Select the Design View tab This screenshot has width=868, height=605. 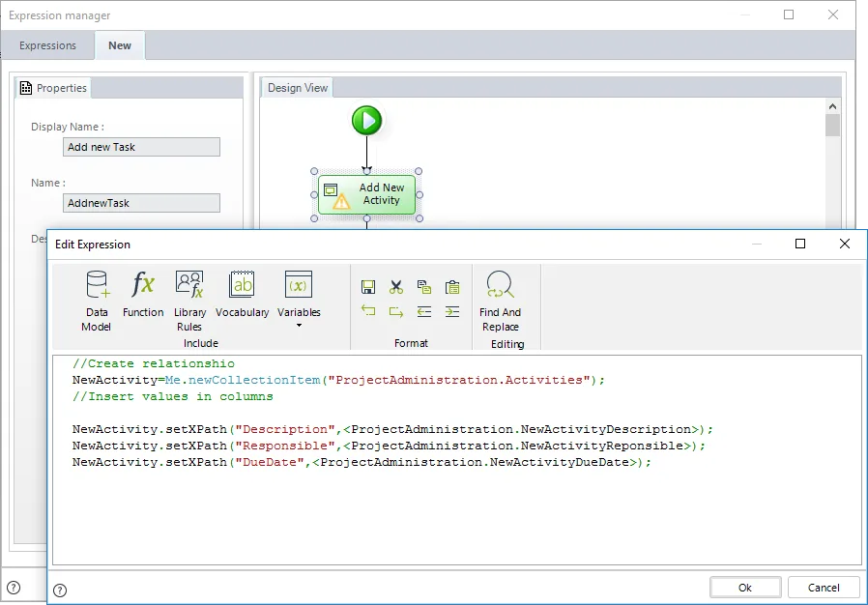tap(298, 87)
